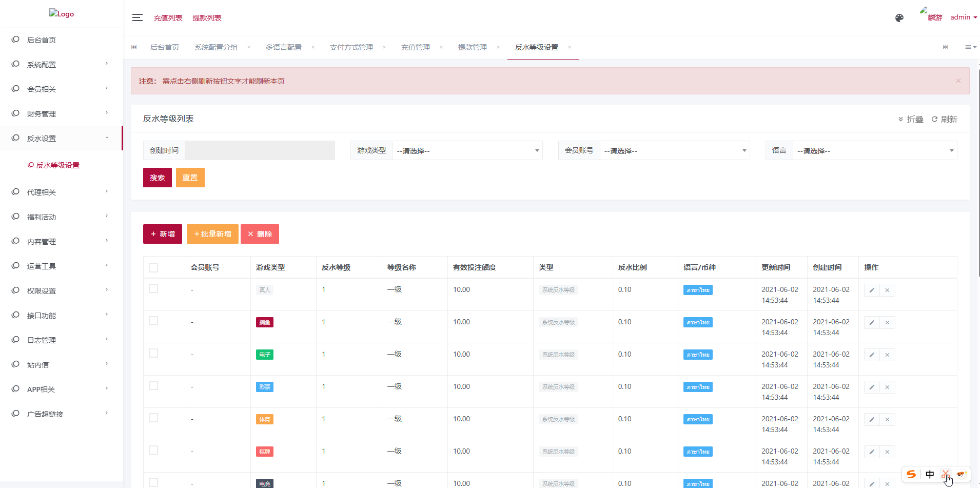Switch input language via 中 icon
This screenshot has width=980, height=488.
pos(930,474)
